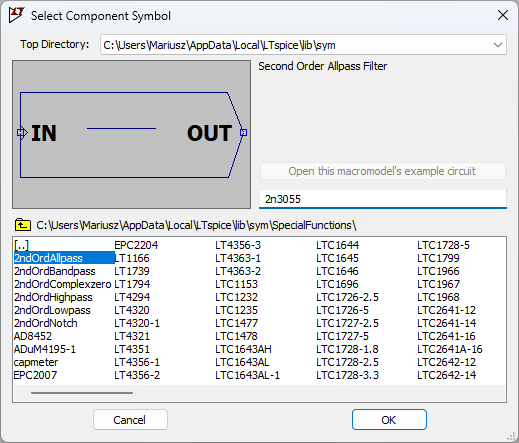The height and width of the screenshot is (443, 519).
Task: Select LTC1968 component
Action: (x=438, y=297)
